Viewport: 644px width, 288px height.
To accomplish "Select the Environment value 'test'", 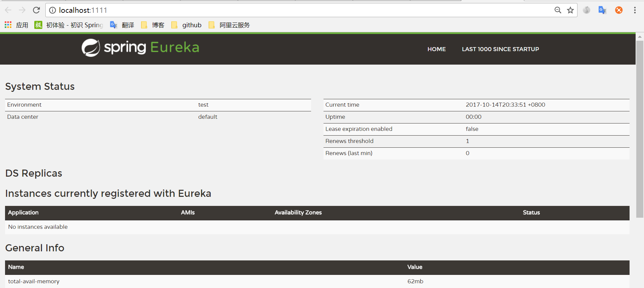I will coord(203,105).
